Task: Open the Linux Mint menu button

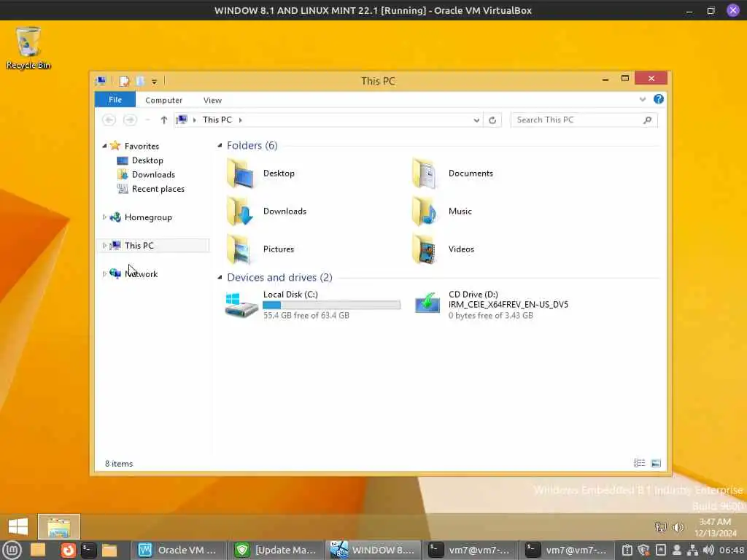Action: click(x=12, y=551)
